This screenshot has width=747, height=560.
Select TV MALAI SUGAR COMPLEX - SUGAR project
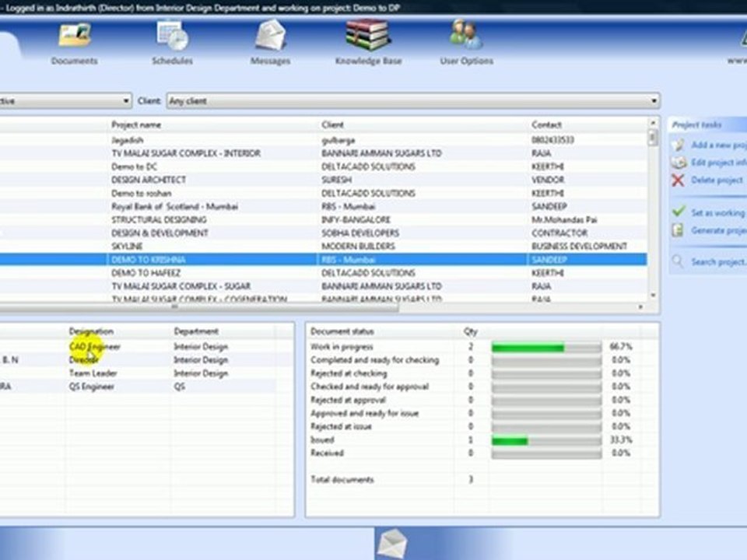click(323, 286)
